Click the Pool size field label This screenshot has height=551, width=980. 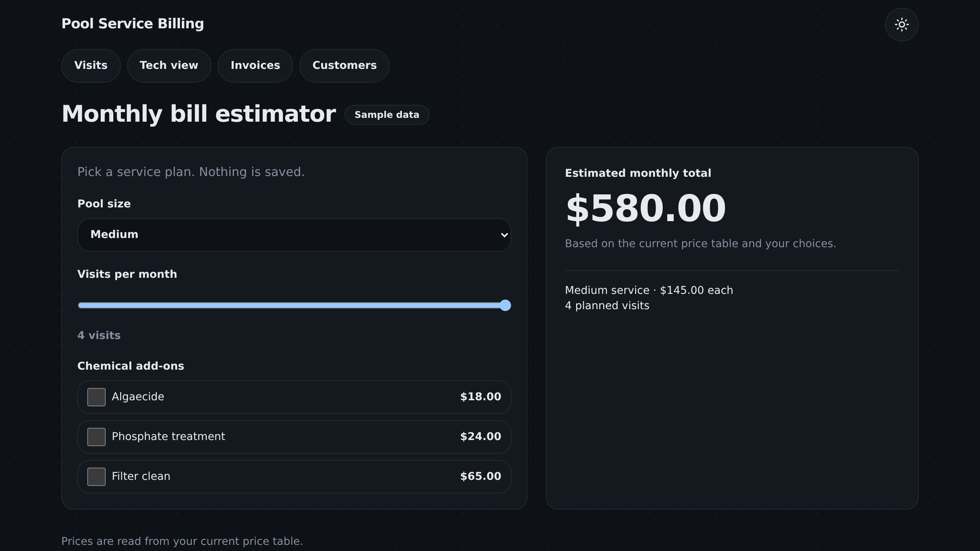click(104, 204)
